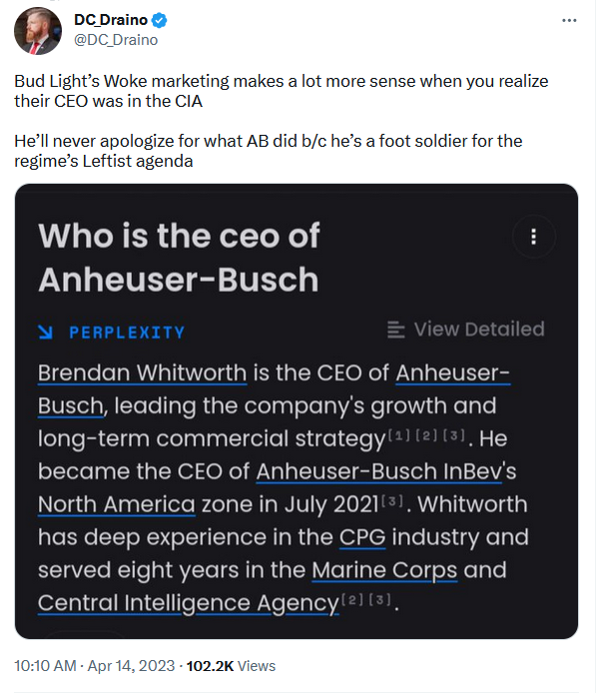
Task: Click the PERPLEXITY label text
Action: 127,333
